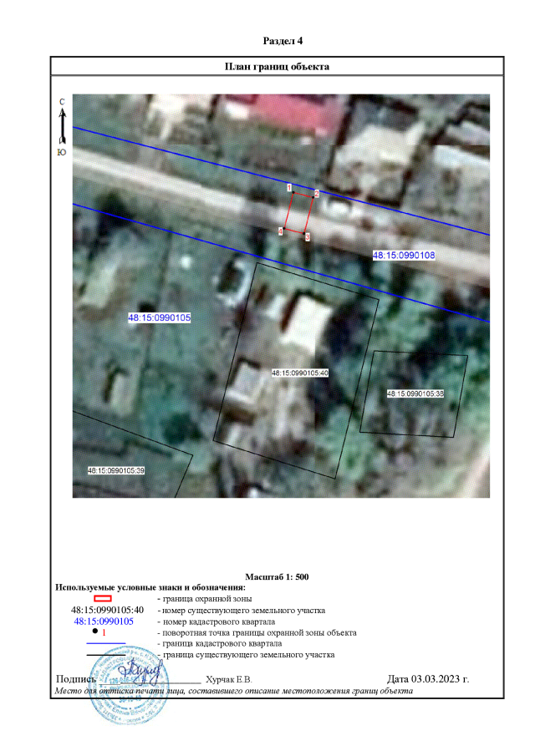Viewport: 535px width, 756px height.
Task: Click the round blue stamp seal
Action: 128,688
